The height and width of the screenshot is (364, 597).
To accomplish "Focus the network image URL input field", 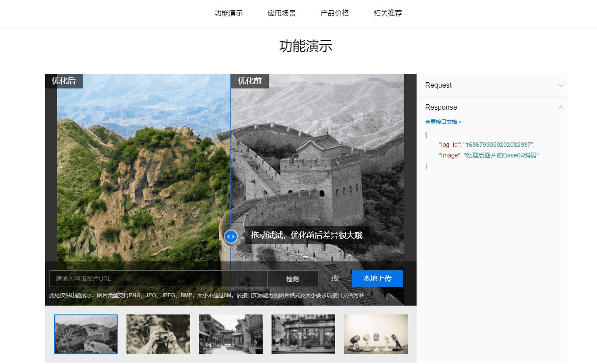I will 158,279.
